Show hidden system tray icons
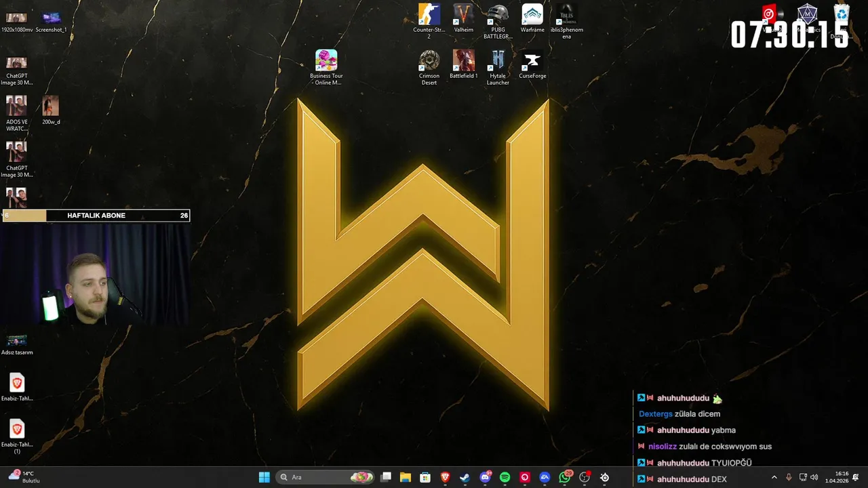Screen dimensions: 868x488 (x=774, y=477)
